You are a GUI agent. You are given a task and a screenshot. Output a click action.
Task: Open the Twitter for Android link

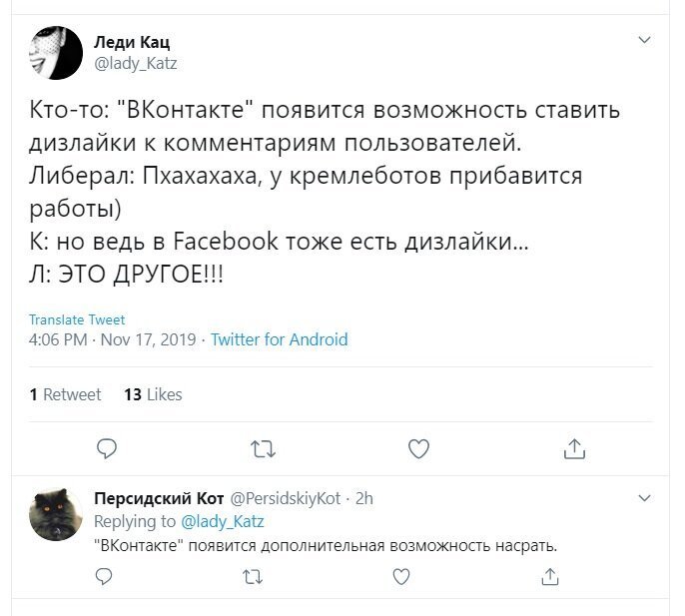[x=280, y=339]
